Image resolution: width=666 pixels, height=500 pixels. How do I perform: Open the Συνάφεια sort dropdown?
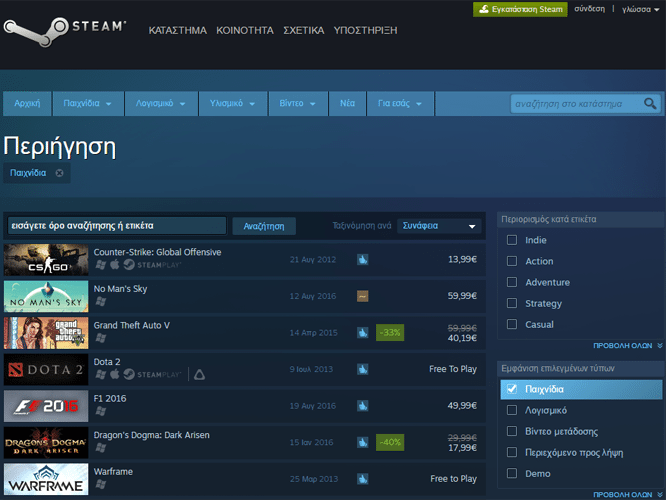pyautogui.click(x=440, y=226)
